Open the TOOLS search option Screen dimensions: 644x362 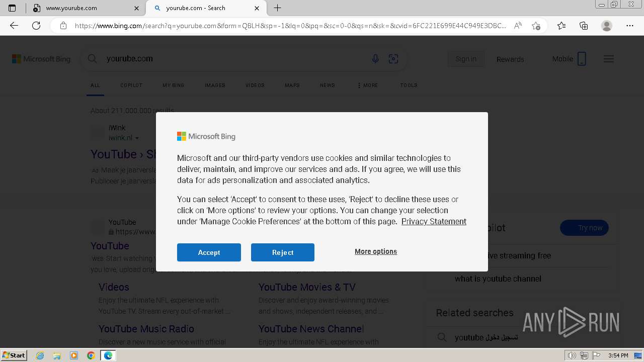(x=409, y=85)
